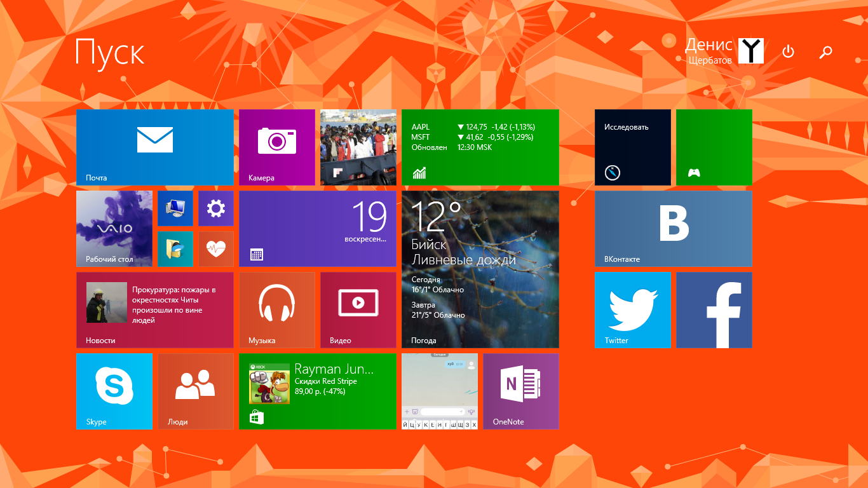Screen dimensions: 868x488
Task: Open the Музыка headphones tile
Action: (277, 310)
